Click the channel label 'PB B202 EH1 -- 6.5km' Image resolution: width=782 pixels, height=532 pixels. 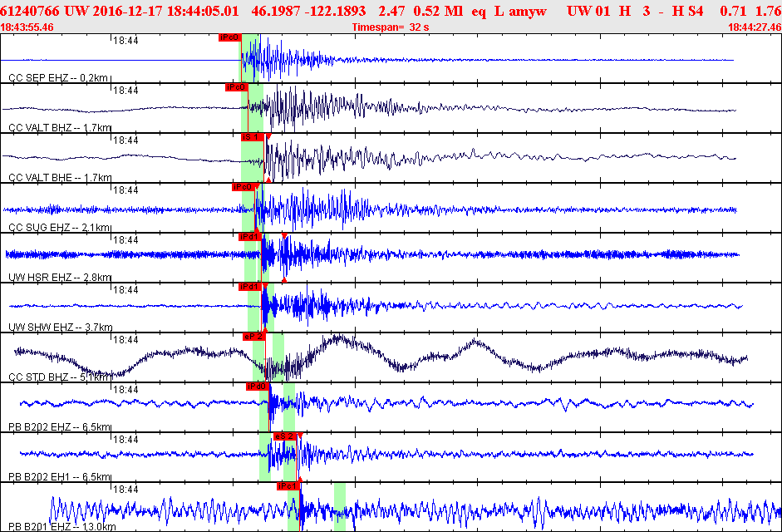[59, 477]
